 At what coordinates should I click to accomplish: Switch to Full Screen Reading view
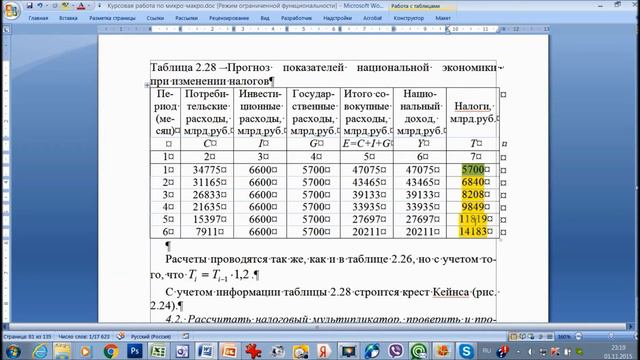coord(522,337)
